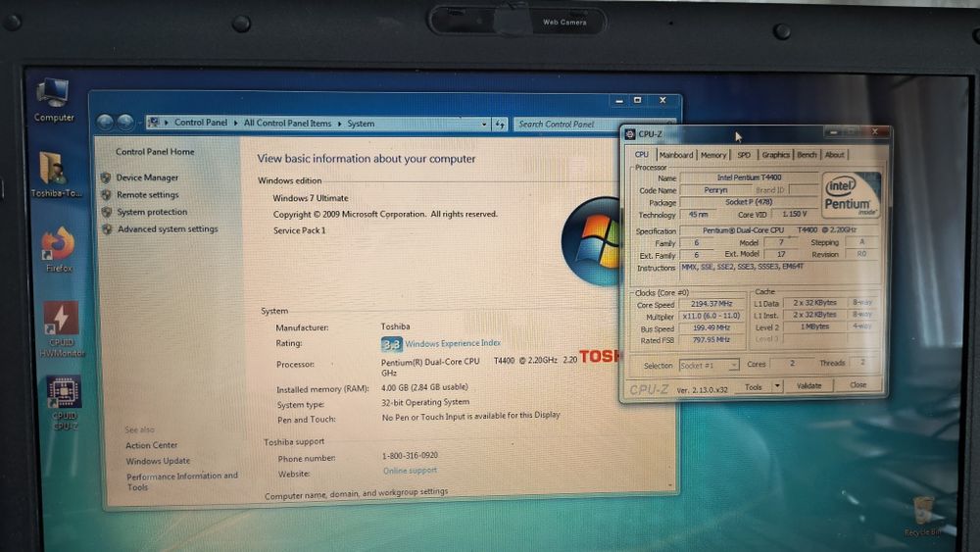The image size is (980, 552).
Task: Click the Validate button in CPU-Z
Action: pyautogui.click(x=808, y=385)
